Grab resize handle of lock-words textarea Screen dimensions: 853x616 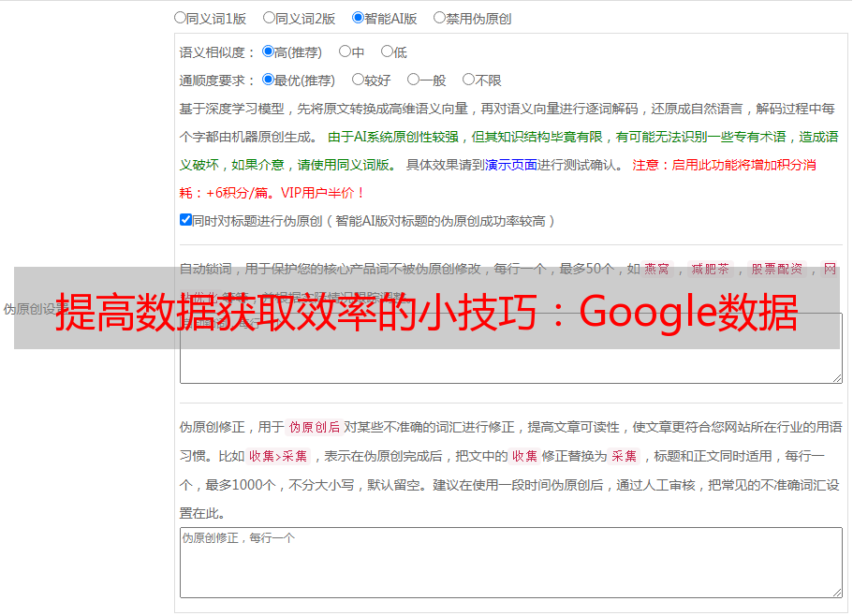[x=837, y=378]
